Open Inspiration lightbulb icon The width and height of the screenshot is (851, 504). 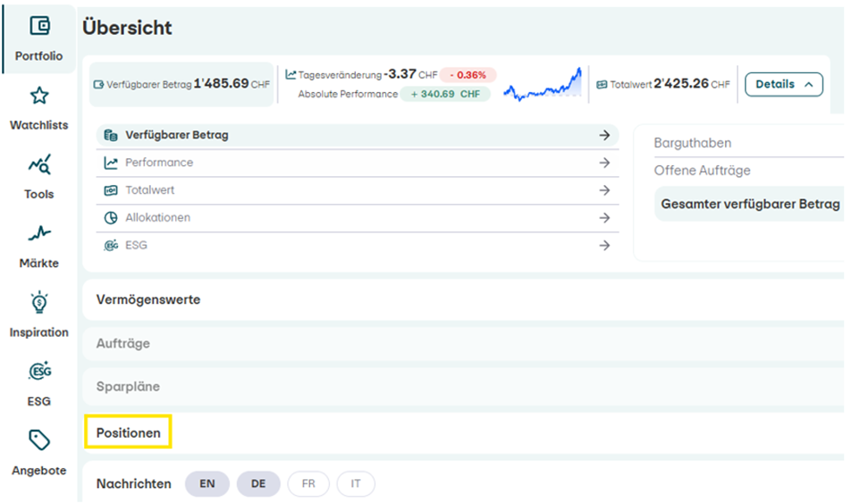pos(39,303)
